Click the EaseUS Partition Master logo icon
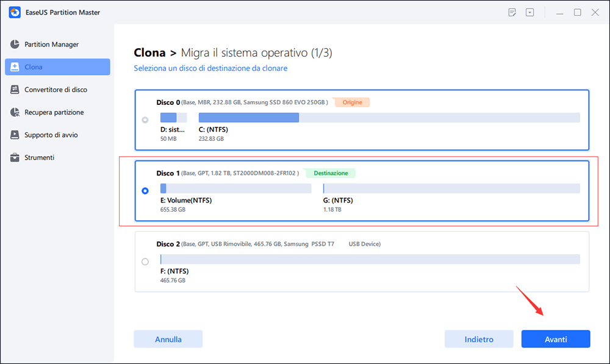This screenshot has height=364, width=610. click(x=15, y=12)
